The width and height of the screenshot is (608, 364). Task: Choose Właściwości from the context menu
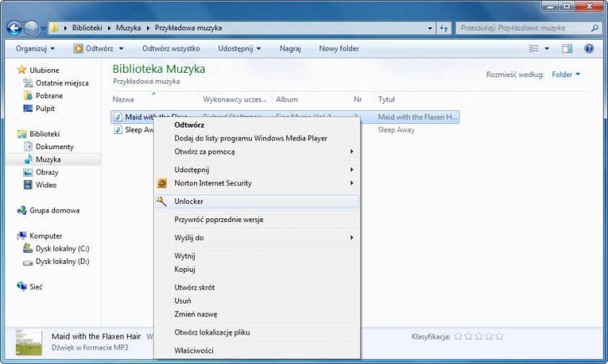(x=193, y=350)
